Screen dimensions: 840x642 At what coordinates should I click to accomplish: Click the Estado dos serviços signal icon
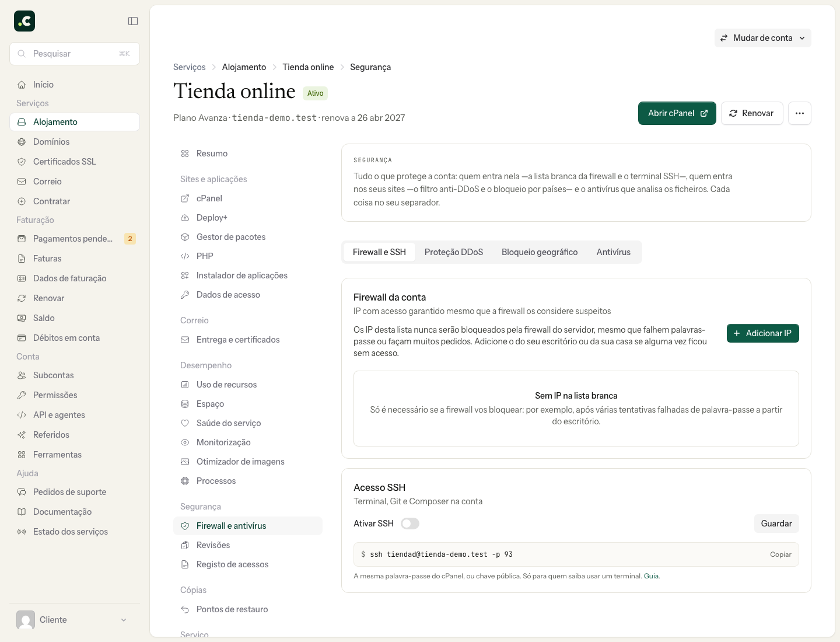22,532
